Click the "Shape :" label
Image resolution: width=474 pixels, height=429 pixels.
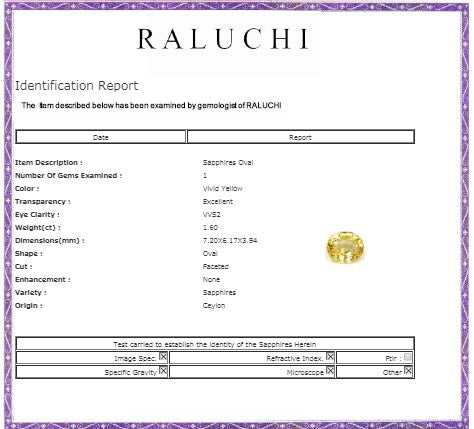coord(29,254)
